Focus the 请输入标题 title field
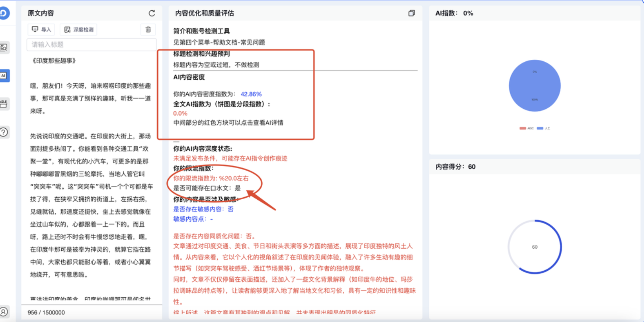This screenshot has height=322, width=644. (x=92, y=45)
